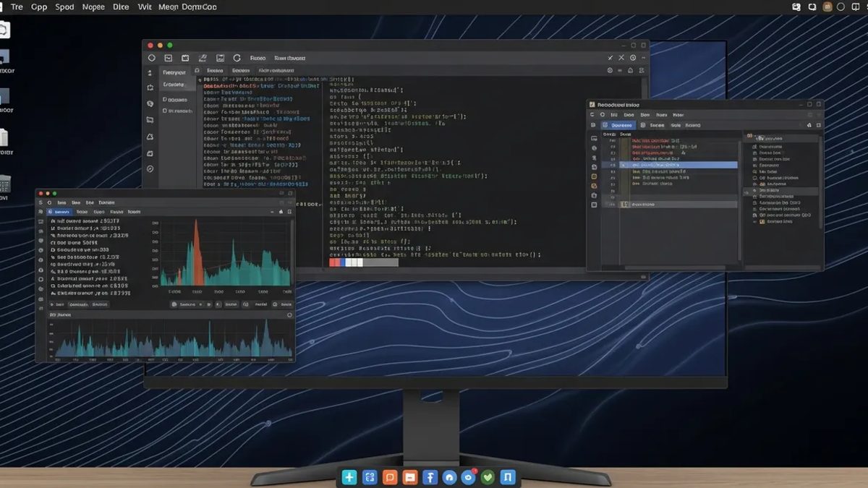This screenshot has height=488, width=868.
Task: Select the highlighted blue tab in the chart window
Action: (60, 212)
